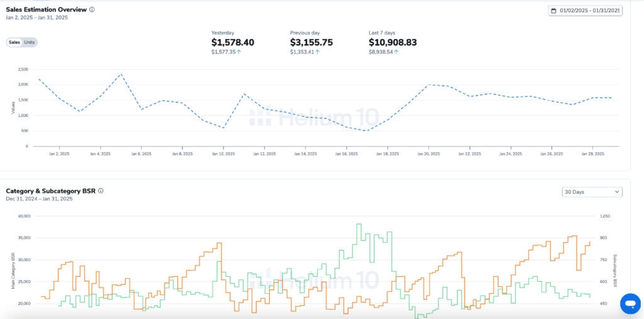This screenshot has width=644, height=319.
Task: Click the Jan 20, 2025 x-axis label
Action: 428,154
